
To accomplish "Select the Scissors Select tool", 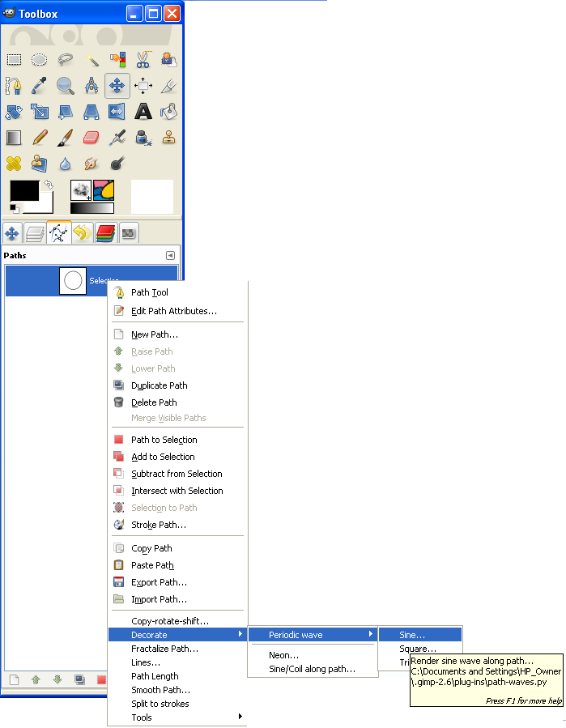I will (x=143, y=59).
